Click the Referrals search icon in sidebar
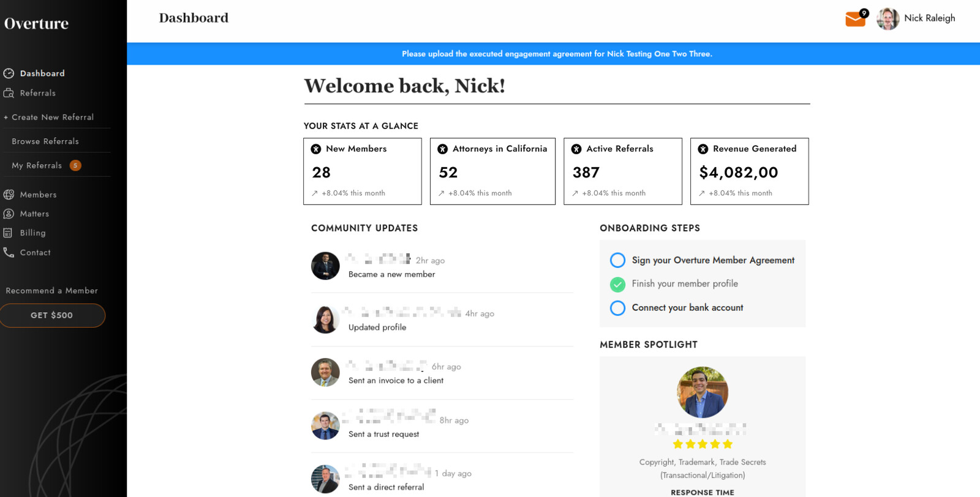980x497 pixels. [x=9, y=93]
